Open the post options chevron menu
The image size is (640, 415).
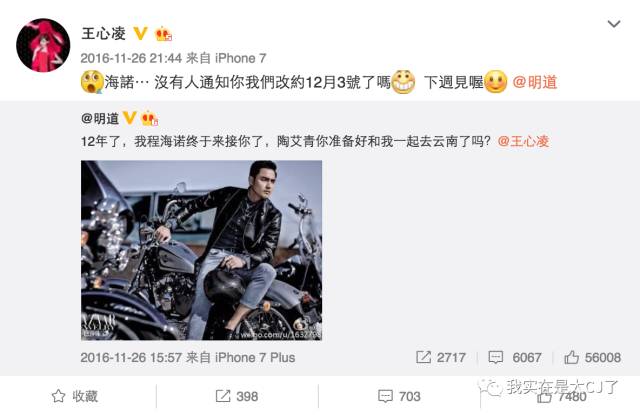click(614, 24)
